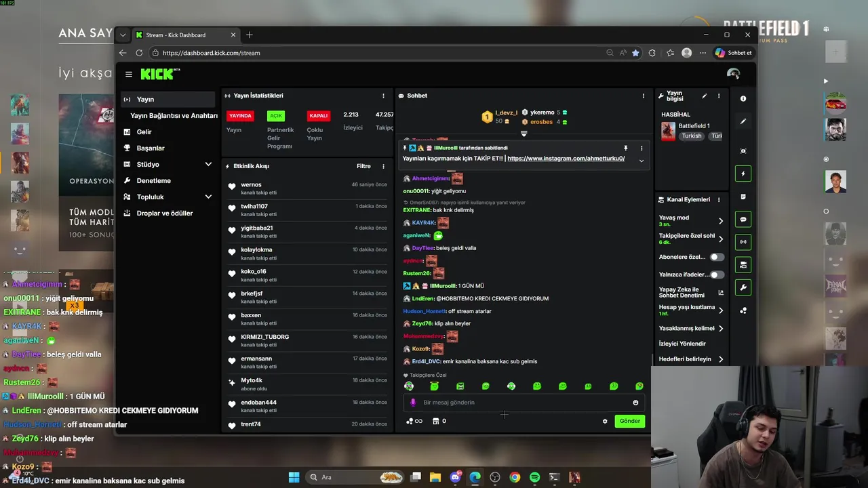Open Yasaklanmış kelimeler arrow
This screenshot has width=868, height=488.
pos(720,329)
